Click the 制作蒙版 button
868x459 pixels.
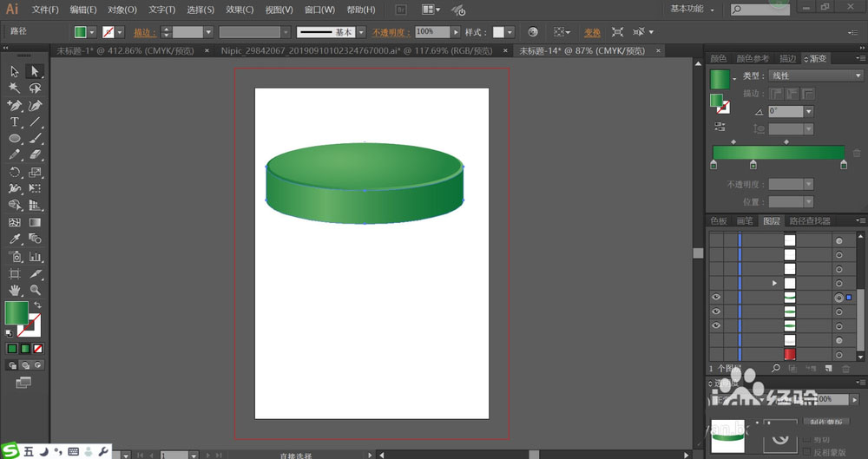point(826,422)
